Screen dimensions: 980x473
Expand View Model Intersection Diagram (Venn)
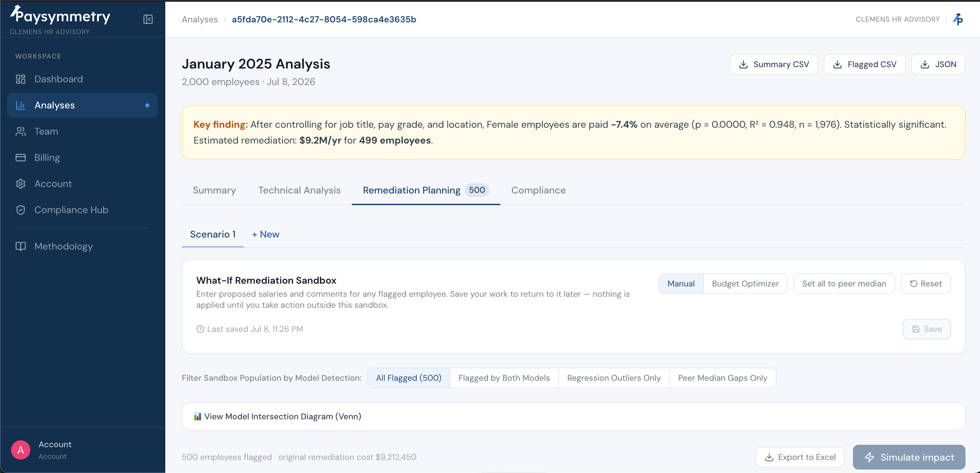(x=573, y=416)
